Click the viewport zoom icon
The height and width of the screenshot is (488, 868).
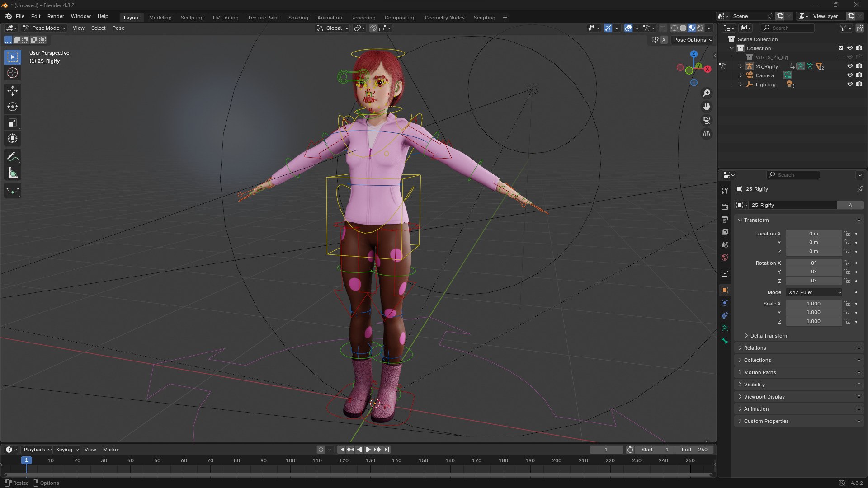pos(707,93)
